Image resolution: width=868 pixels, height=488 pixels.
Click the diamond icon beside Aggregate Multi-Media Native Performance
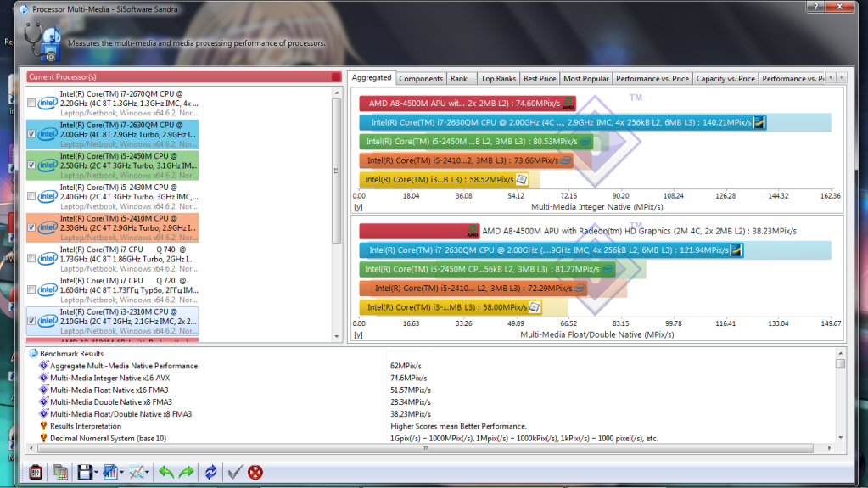pyautogui.click(x=44, y=366)
